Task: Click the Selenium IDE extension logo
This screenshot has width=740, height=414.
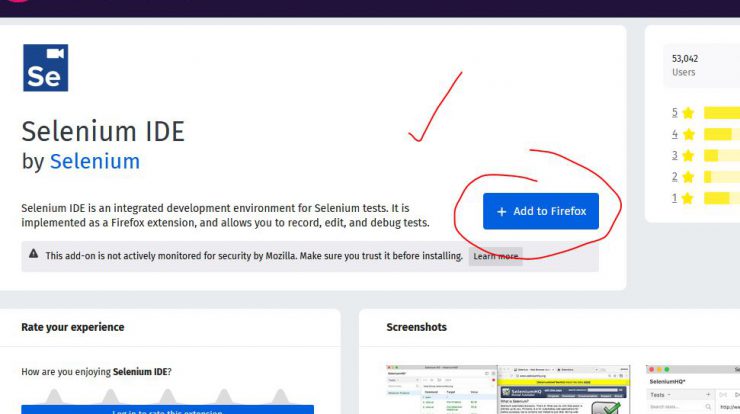Action: click(x=45, y=68)
